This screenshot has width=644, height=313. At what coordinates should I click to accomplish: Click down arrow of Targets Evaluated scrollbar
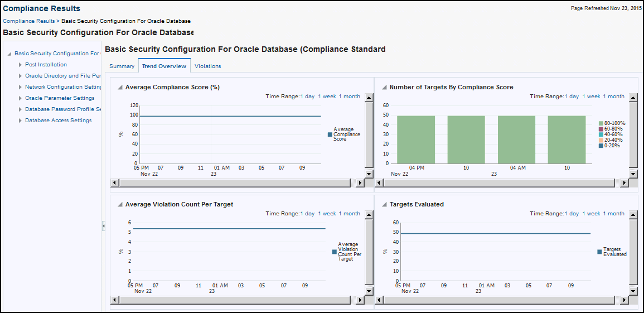633,291
